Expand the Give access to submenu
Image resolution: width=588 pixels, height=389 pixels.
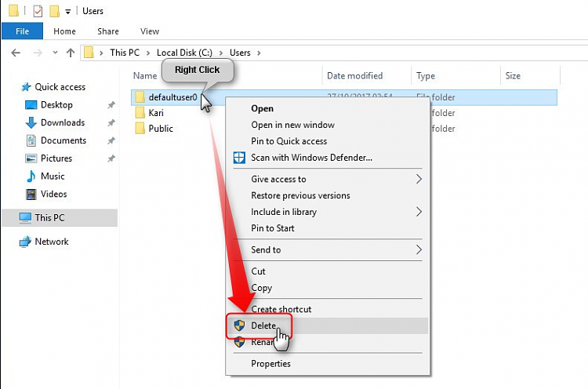coord(328,180)
